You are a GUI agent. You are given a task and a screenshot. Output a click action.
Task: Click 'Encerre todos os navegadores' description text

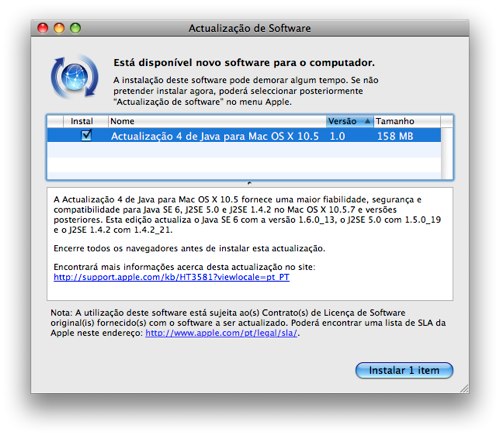(x=189, y=248)
